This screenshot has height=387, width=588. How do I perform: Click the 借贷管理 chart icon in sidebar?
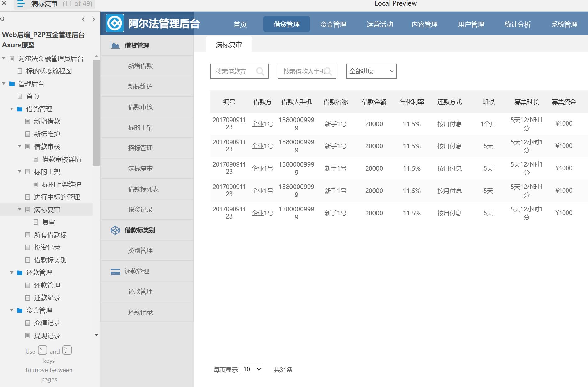coord(115,45)
